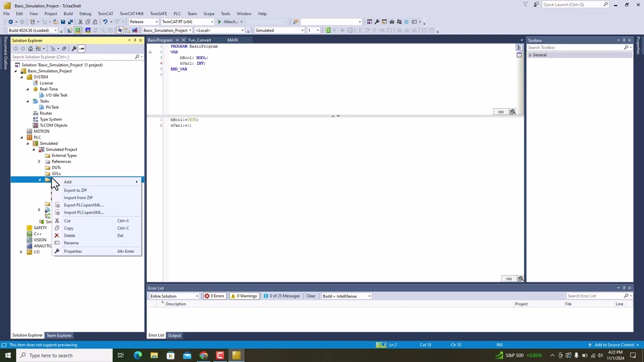Collapse the SYSTEM tree node
Image resolution: width=644 pixels, height=362 pixels.
(22, 77)
